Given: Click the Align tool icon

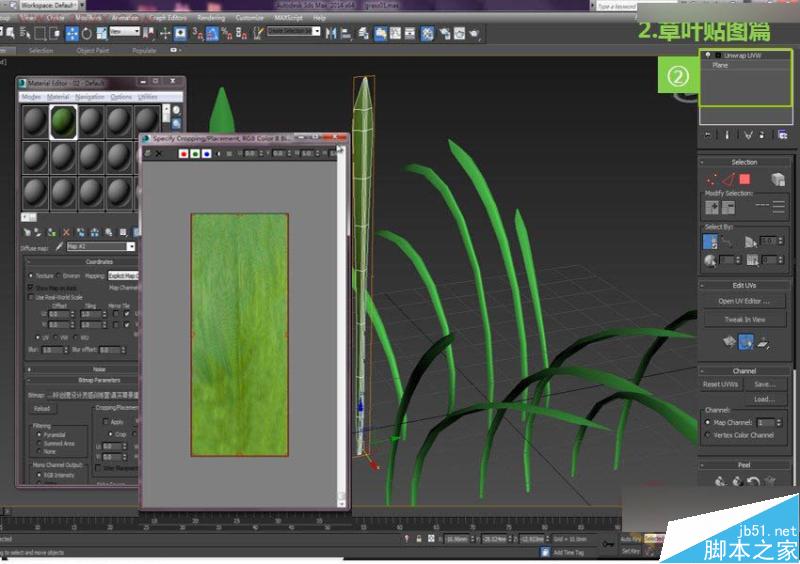Looking at the screenshot, I should [x=346, y=34].
